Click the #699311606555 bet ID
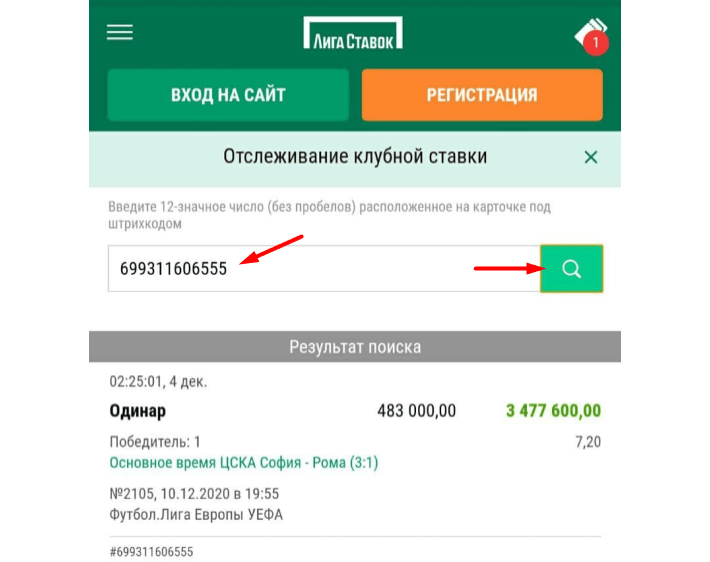The height and width of the screenshot is (562, 710). tap(151, 551)
